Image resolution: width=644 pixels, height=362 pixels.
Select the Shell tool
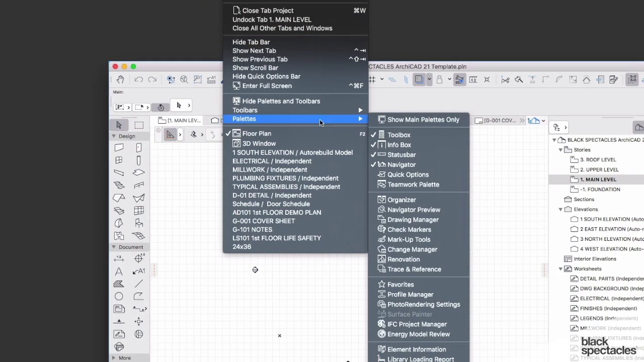tap(139, 198)
